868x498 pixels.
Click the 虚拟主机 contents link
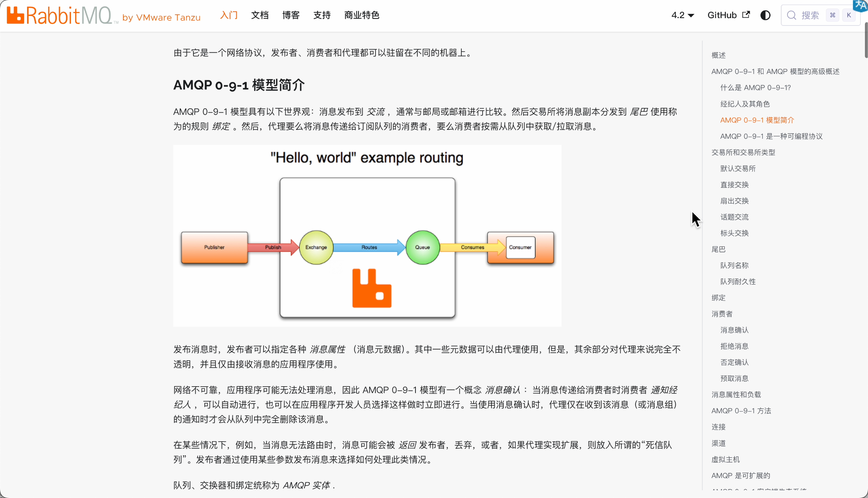coord(725,459)
